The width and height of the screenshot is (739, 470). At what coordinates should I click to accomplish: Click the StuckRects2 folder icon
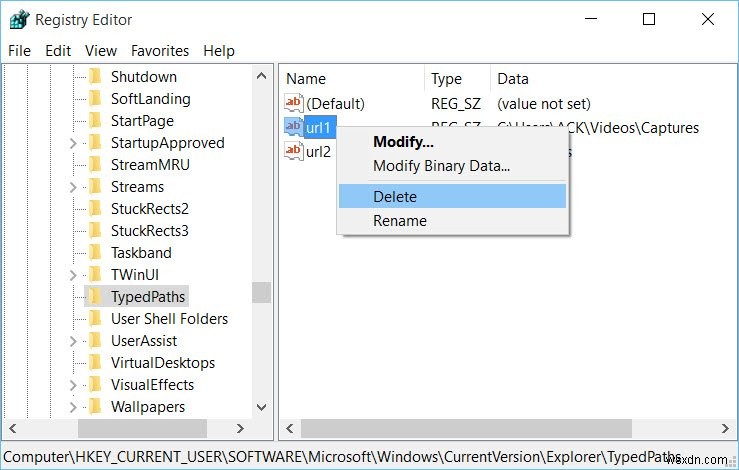pos(95,208)
